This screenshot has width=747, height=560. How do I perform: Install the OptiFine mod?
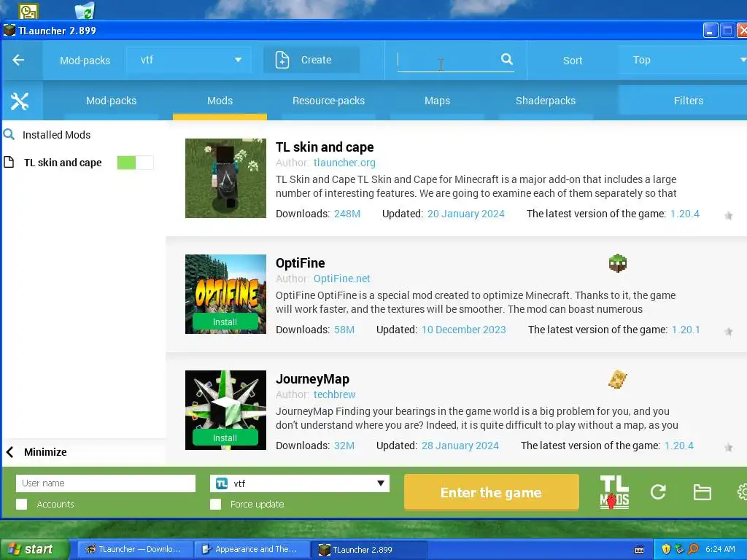225,322
